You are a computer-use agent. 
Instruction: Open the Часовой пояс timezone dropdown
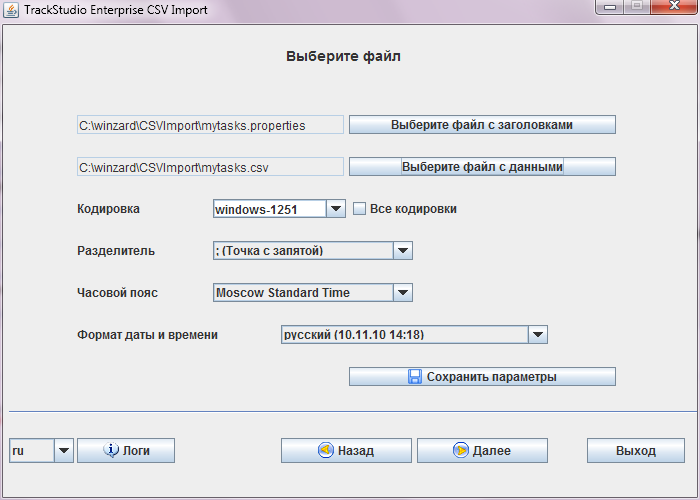pyautogui.click(x=402, y=293)
